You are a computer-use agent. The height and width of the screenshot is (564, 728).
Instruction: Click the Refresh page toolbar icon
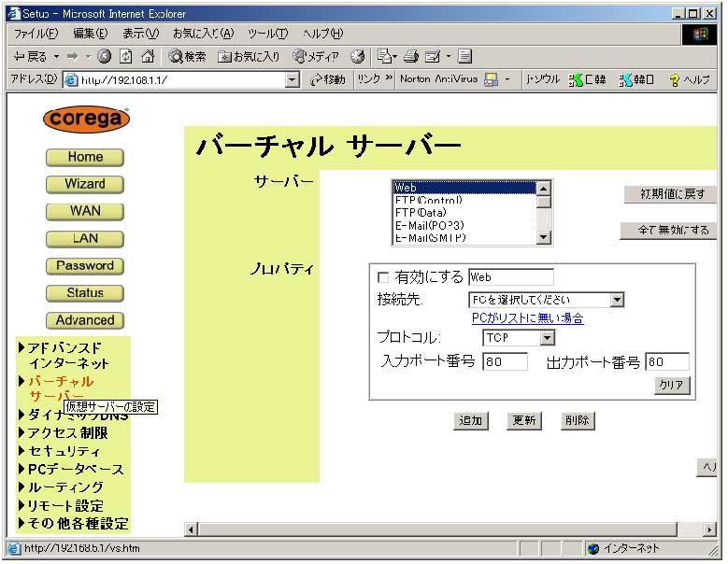click(x=126, y=57)
